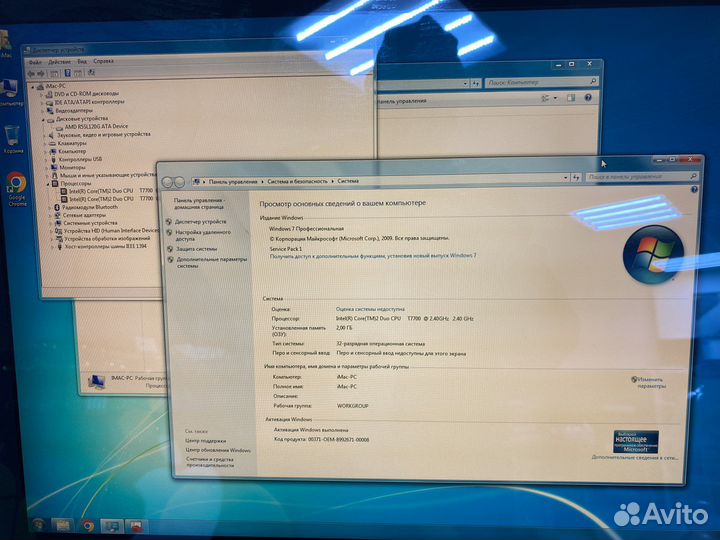Click Дополнительные сведения в сети link
This screenshot has height=540, width=720.
(635, 458)
